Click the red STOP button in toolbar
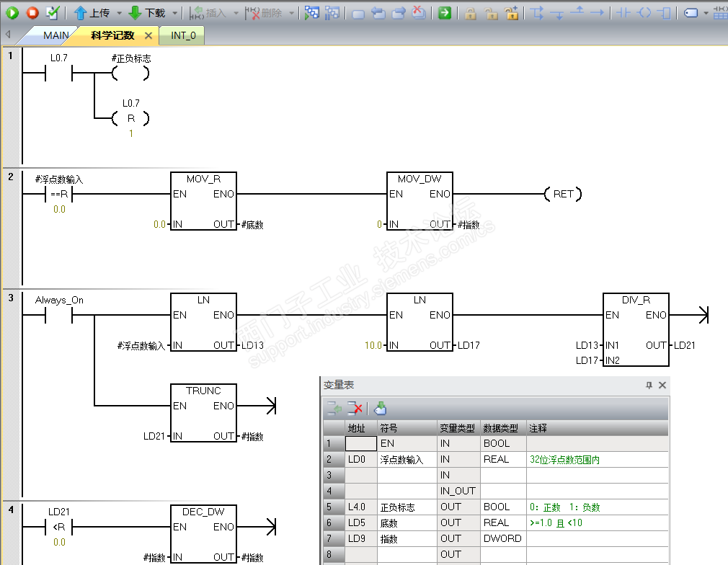Screen dimensions: 728x565 [x=32, y=13]
